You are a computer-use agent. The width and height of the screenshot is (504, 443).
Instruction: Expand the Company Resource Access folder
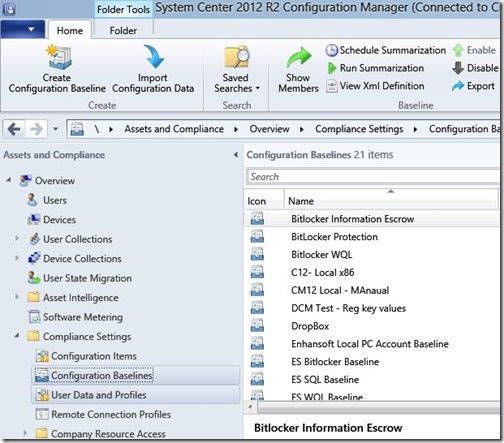point(25,433)
